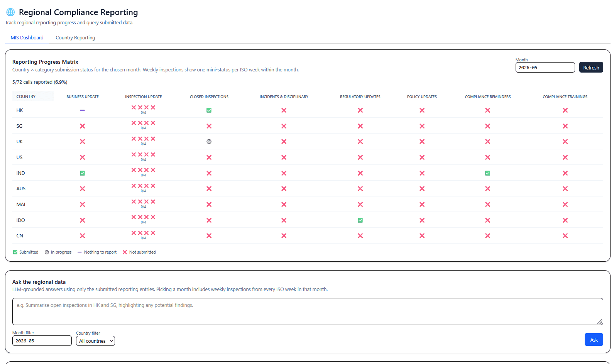Click IND Compliance Trainings cross icon
Image resolution: width=614 pixels, height=364 pixels.
click(x=565, y=173)
